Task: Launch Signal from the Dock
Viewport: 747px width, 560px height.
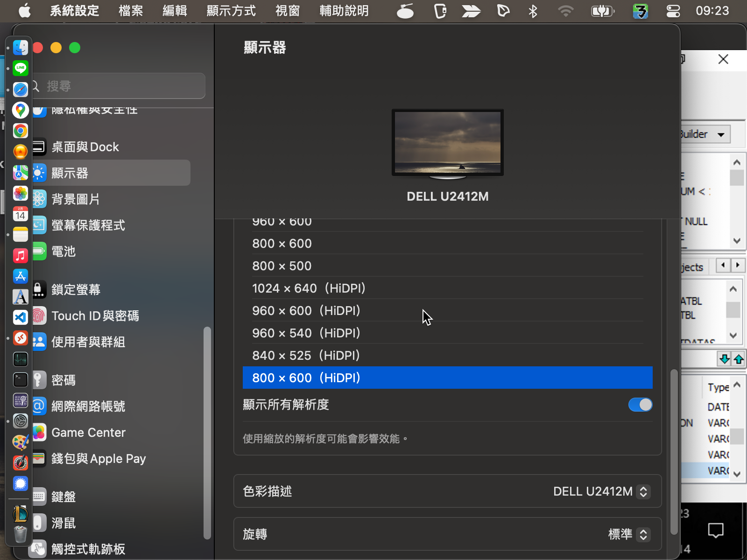Action: [x=21, y=483]
